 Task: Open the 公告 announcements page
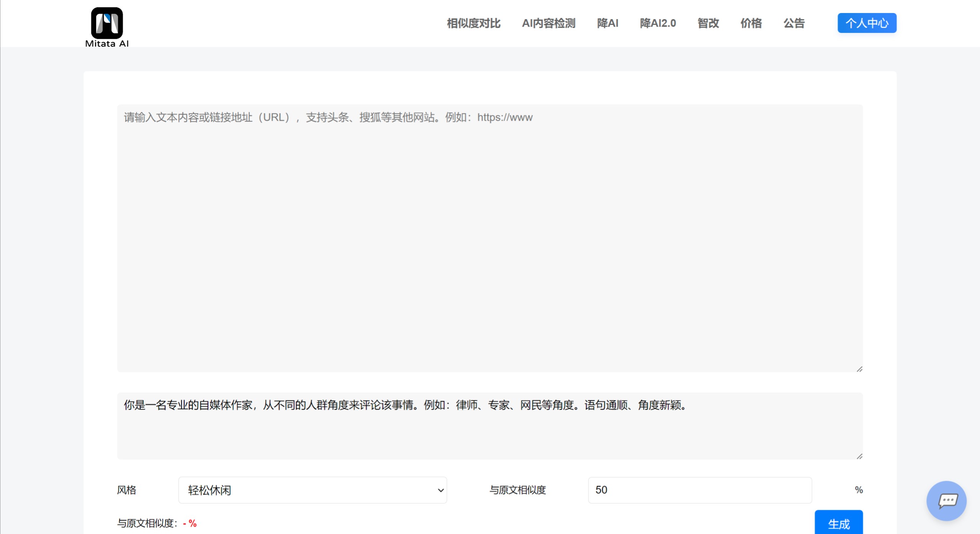[x=794, y=23]
